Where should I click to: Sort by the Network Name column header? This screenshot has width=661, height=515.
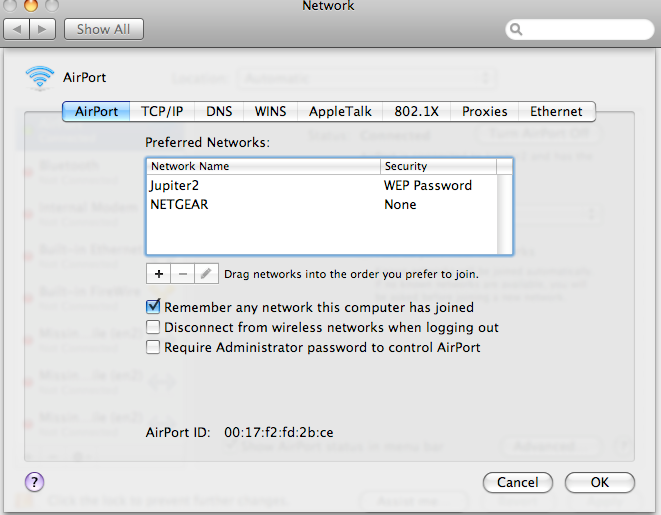point(264,166)
